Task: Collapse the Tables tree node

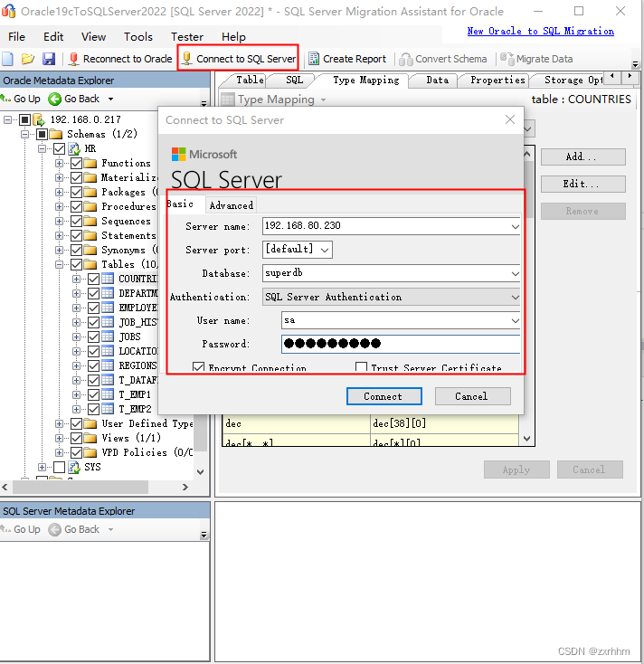Action: pos(60,265)
